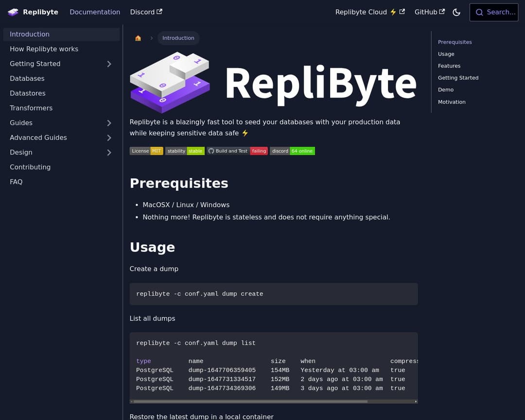Toggle dark mode with the moon icon
This screenshot has width=525, height=420.
(x=456, y=12)
